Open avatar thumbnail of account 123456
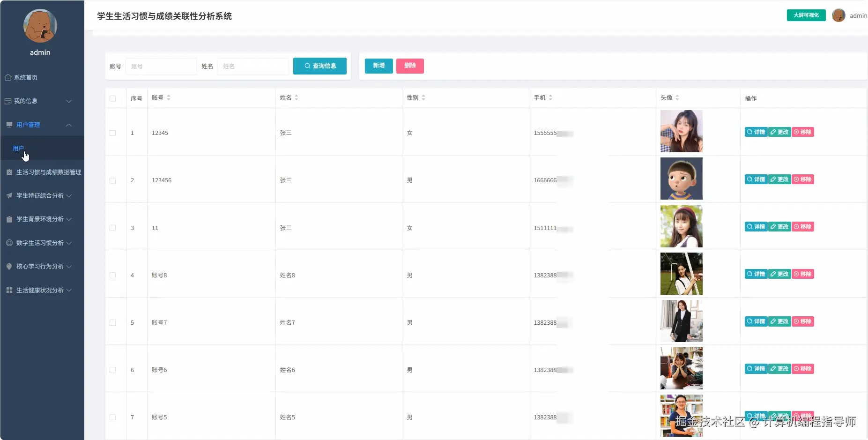Screen dimensions: 868x440 pyautogui.click(x=682, y=179)
